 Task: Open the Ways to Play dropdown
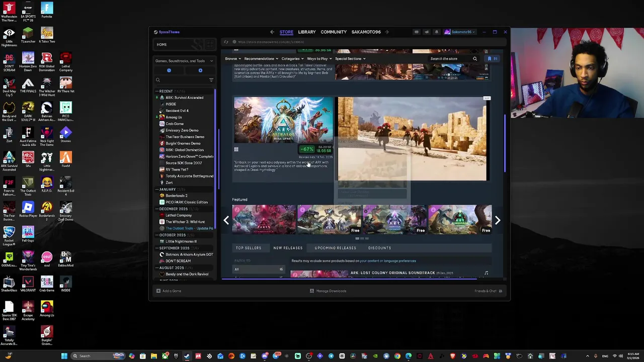[319, 59]
